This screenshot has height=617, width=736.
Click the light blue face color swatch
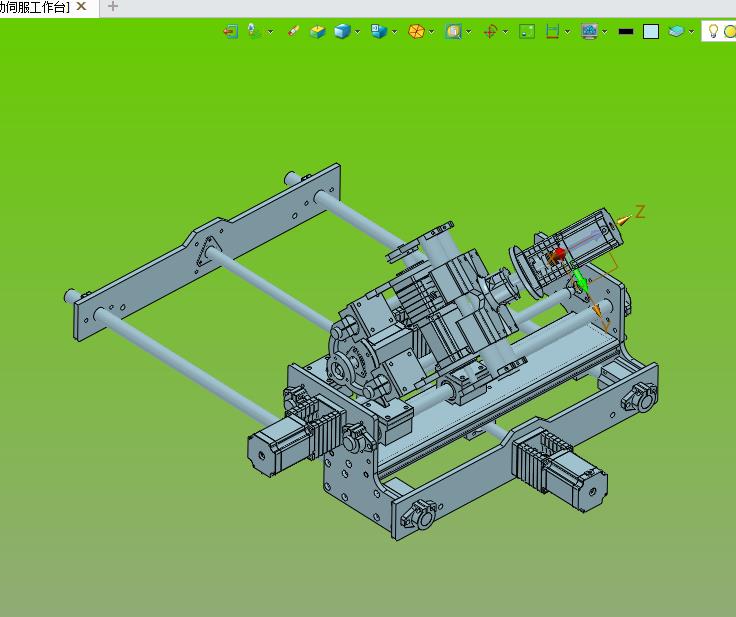[651, 31]
